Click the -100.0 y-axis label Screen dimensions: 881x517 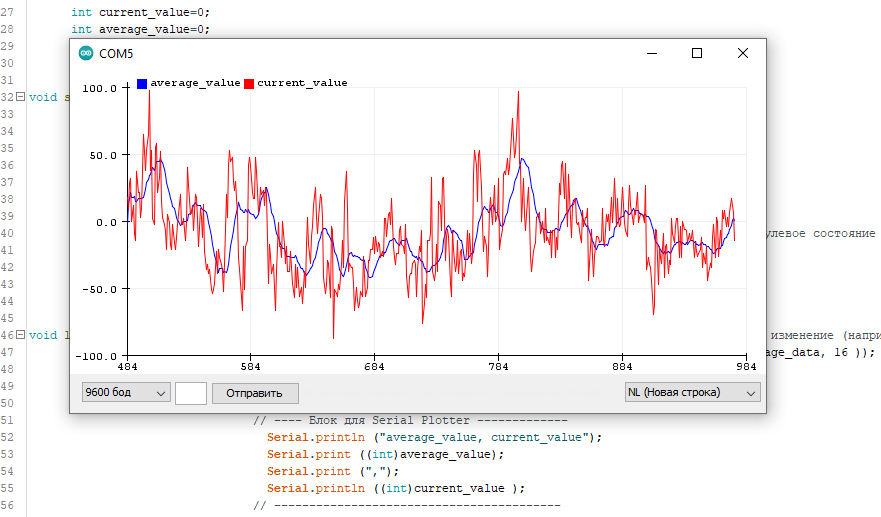pyautogui.click(x=96, y=356)
